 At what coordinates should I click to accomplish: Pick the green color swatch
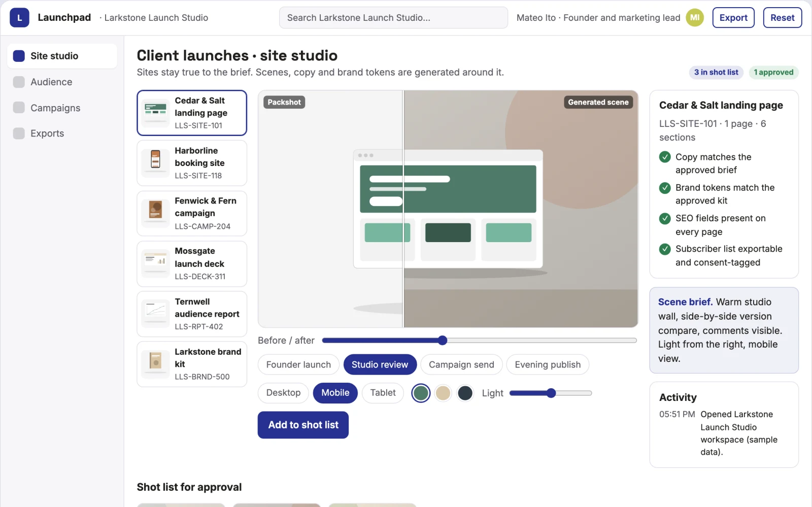coord(421,393)
